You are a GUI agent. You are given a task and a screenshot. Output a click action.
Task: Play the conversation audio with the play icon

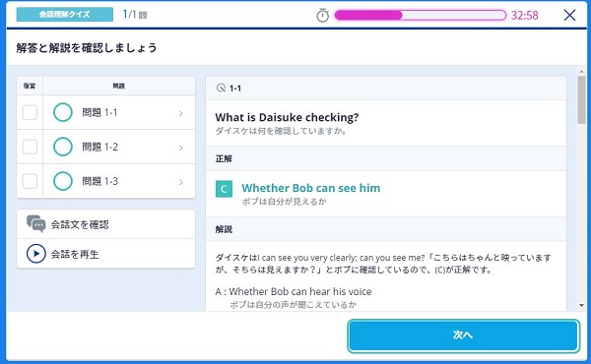(36, 254)
